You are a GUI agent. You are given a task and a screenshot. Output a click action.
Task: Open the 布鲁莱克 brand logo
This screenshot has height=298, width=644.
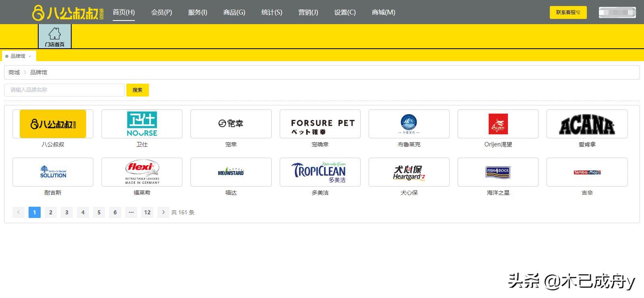tap(409, 124)
